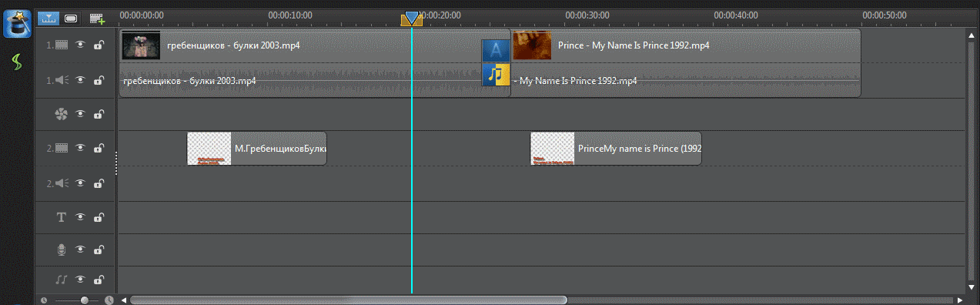Toggle visibility of the effects track
The width and height of the screenshot is (980, 305).
click(x=81, y=114)
